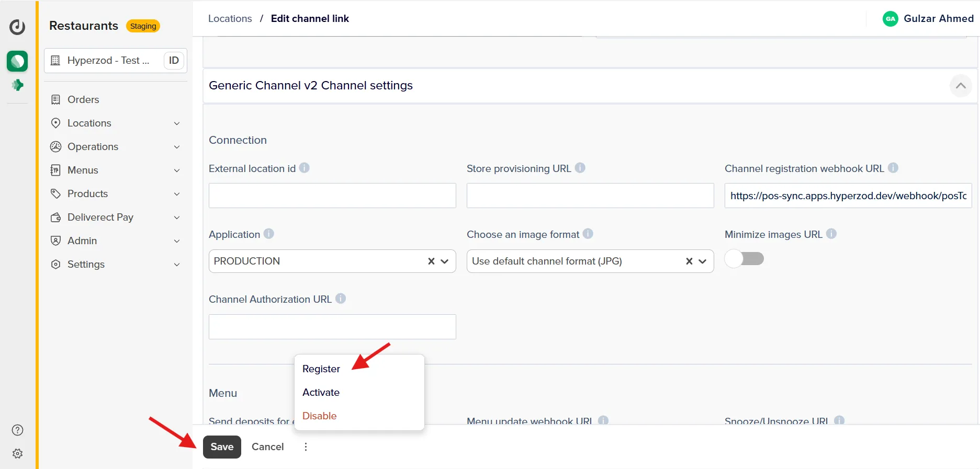Open the Application dropdown showing PRODUCTION
Image resolution: width=980 pixels, height=469 pixels.
332,261
